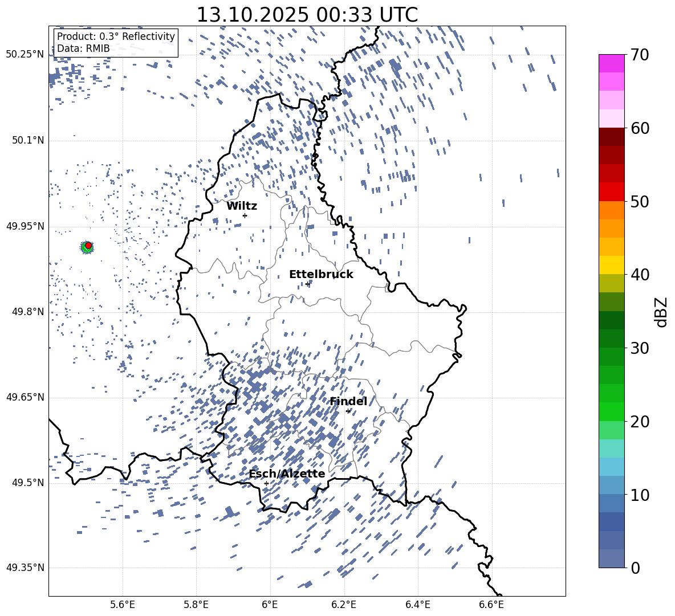675x616 pixels.
Task: Click the cross marker at Findel
Action: 348,411
